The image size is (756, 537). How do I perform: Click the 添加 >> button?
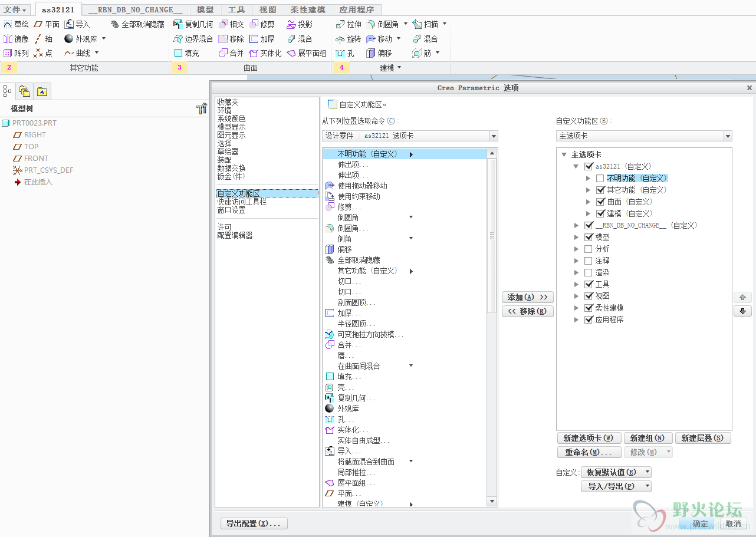point(527,297)
